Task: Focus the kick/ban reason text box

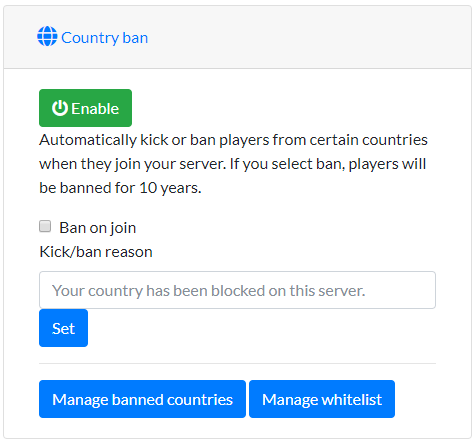Action: pyautogui.click(x=237, y=290)
